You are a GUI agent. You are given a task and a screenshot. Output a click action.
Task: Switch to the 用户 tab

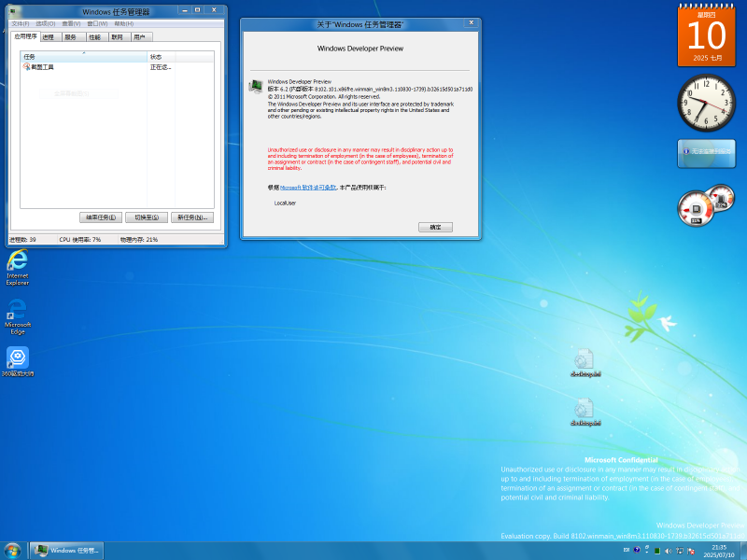click(x=141, y=36)
